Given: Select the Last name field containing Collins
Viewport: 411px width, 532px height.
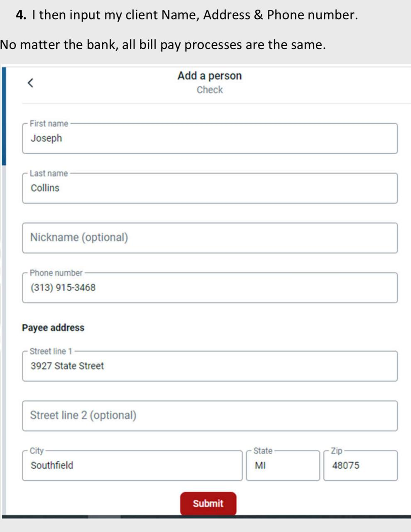Looking at the screenshot, I should click(210, 189).
